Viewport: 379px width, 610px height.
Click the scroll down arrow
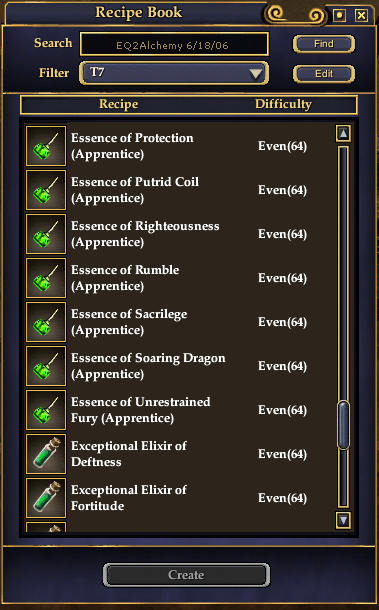coord(343,520)
